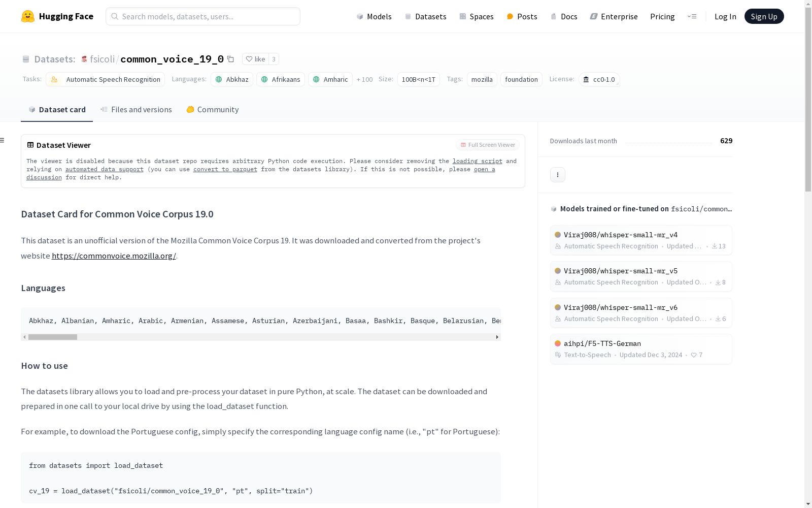Open Viraj008/whisper-small-mr_v5 model card

coord(641,276)
